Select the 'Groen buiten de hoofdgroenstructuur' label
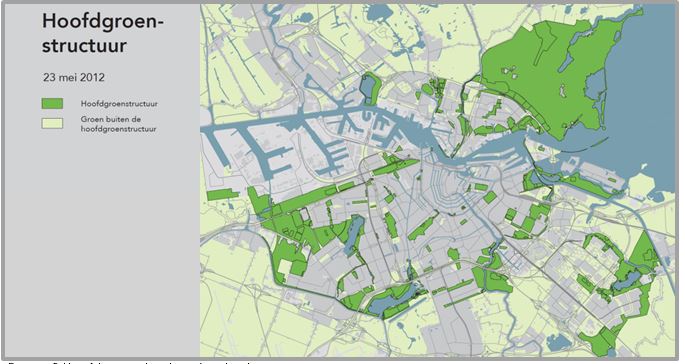Viewport: 685px width, 364px height. point(118,124)
